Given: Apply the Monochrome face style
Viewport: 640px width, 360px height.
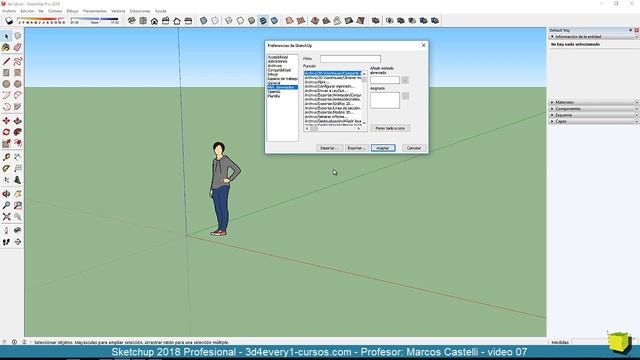Looking at the screenshot, I should coord(274,20).
